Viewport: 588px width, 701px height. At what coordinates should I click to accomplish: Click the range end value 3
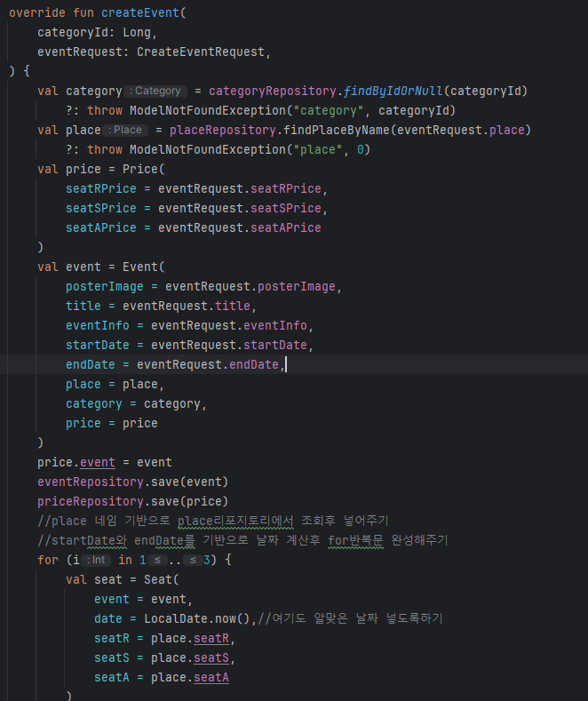pyautogui.click(x=206, y=560)
